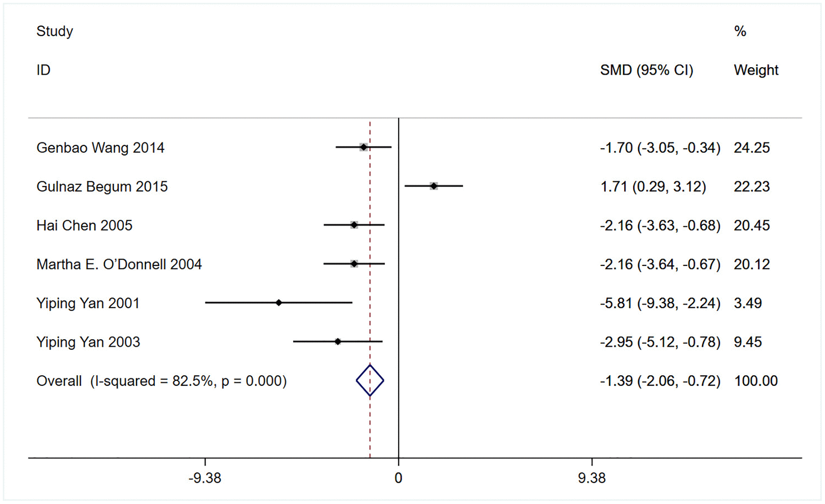Click the Genbao Wang 2014 study label
The width and height of the screenshot is (825, 504).
click(100, 148)
